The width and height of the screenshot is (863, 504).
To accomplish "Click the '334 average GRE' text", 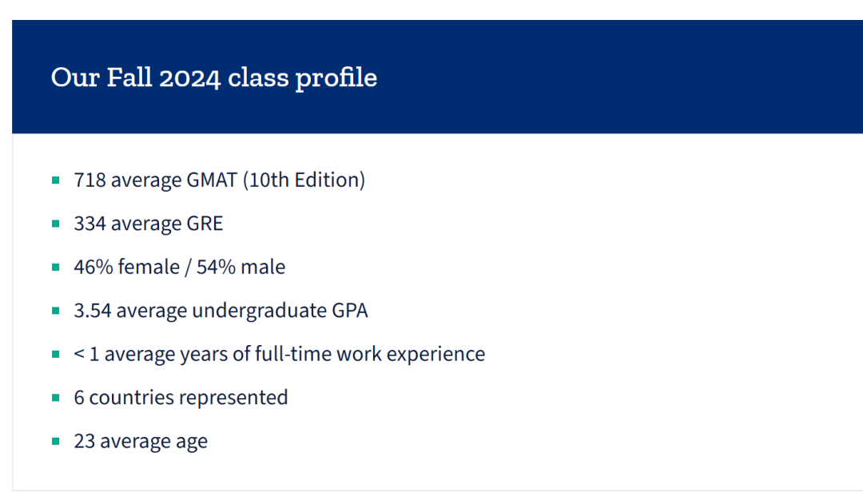I will tap(148, 224).
